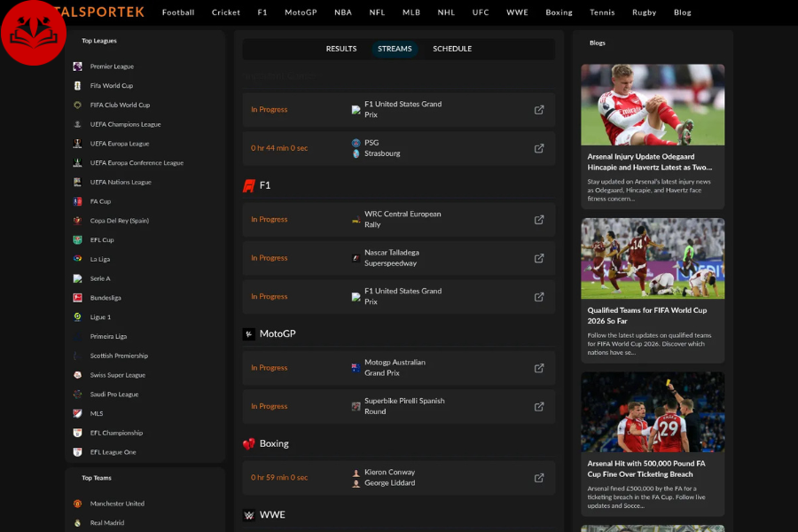Click the red book logo in corner
This screenshot has height=532, width=798.
[x=34, y=33]
